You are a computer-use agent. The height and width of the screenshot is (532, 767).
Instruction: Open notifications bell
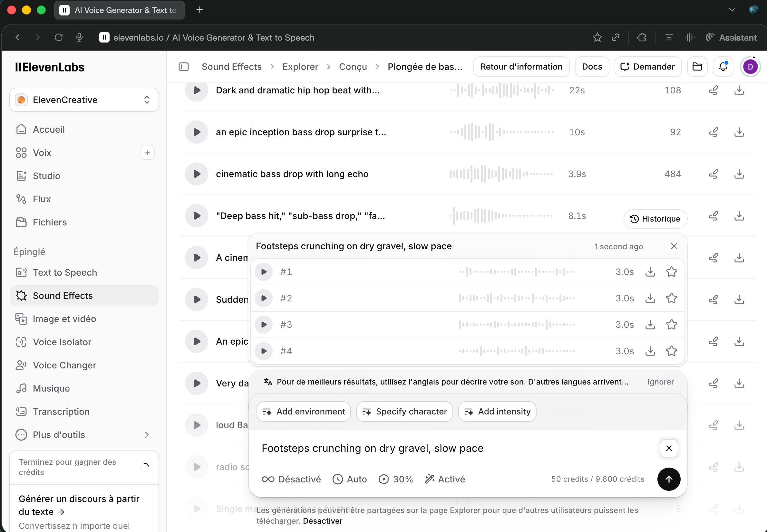coord(723,67)
